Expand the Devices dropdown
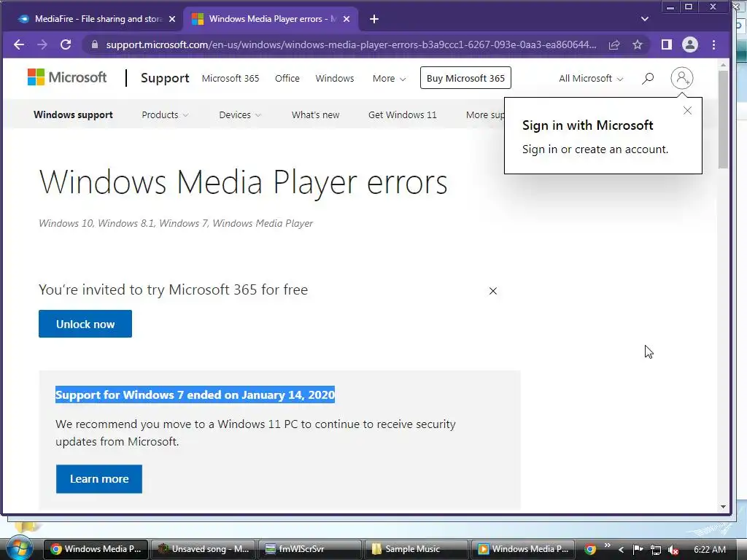 [x=239, y=114]
